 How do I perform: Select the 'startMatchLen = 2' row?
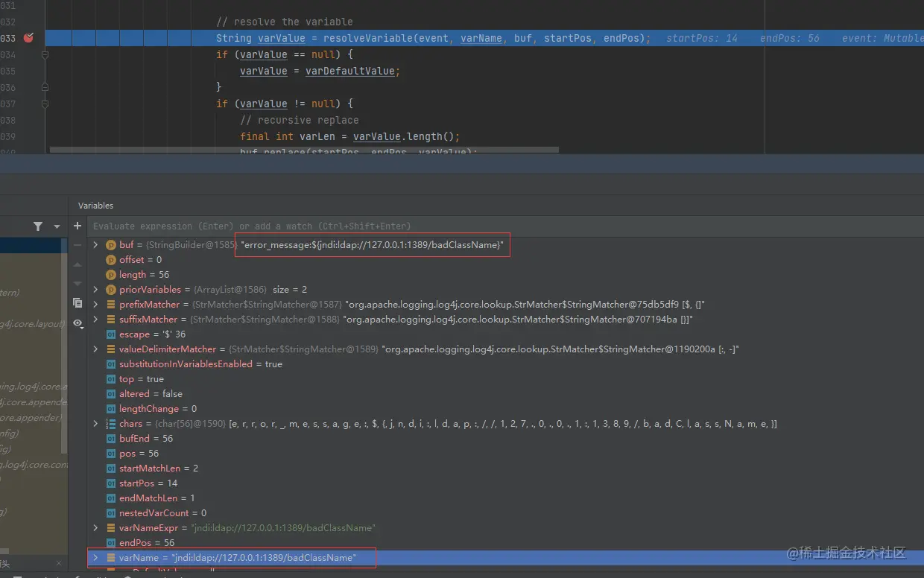(x=507, y=468)
